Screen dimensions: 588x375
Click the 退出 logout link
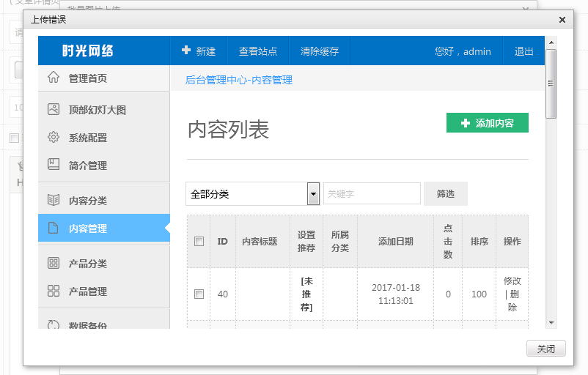[x=524, y=51]
